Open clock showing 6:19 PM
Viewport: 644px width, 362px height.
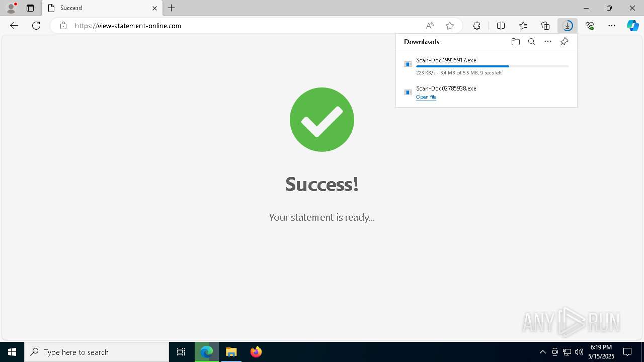coord(601,352)
